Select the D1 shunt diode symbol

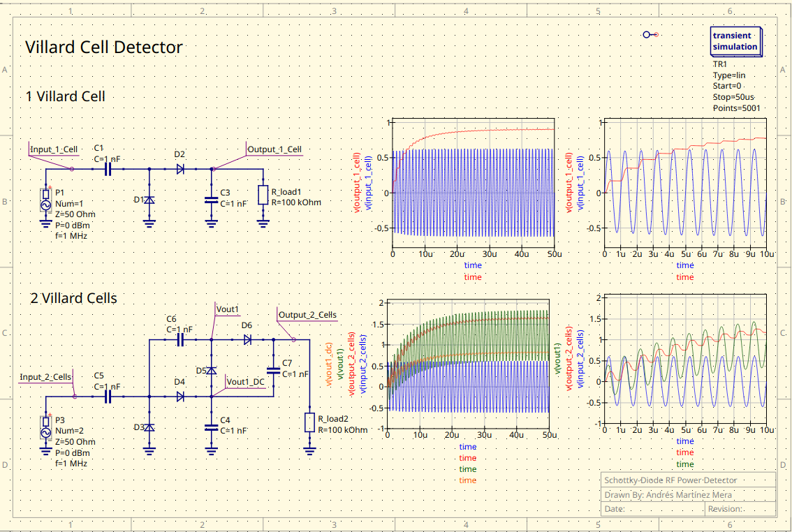pyautogui.click(x=148, y=199)
